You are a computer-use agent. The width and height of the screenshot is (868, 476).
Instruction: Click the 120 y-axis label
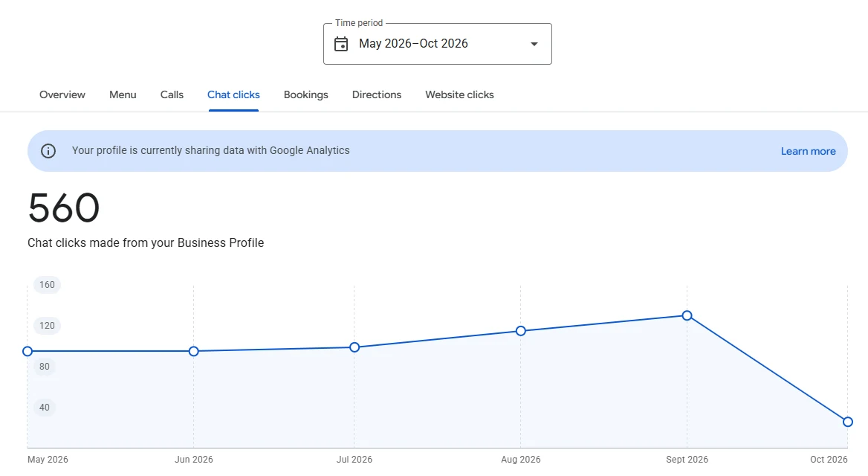47,326
